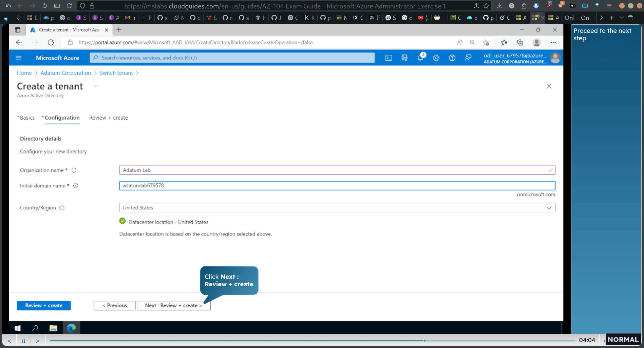Click the Previous button
Image resolution: width=644 pixels, height=348 pixels.
click(115, 306)
